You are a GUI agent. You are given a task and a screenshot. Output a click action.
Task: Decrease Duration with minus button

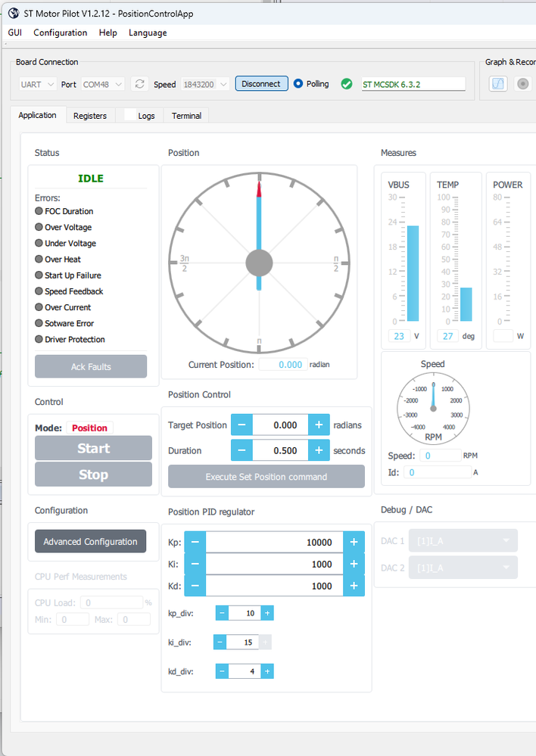tap(242, 450)
